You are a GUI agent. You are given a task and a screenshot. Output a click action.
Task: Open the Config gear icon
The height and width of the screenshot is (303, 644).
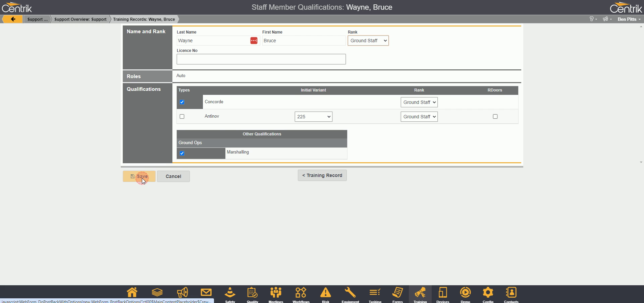pos(488,293)
